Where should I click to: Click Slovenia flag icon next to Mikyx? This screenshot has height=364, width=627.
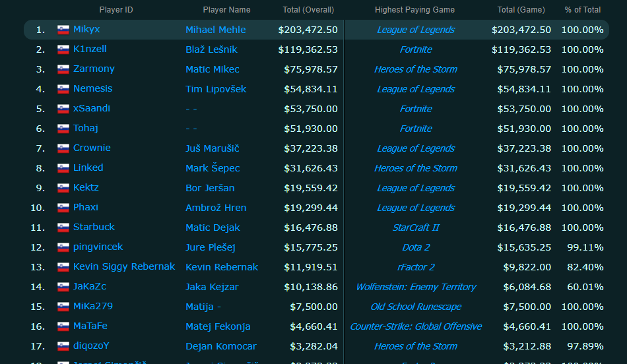(x=63, y=30)
